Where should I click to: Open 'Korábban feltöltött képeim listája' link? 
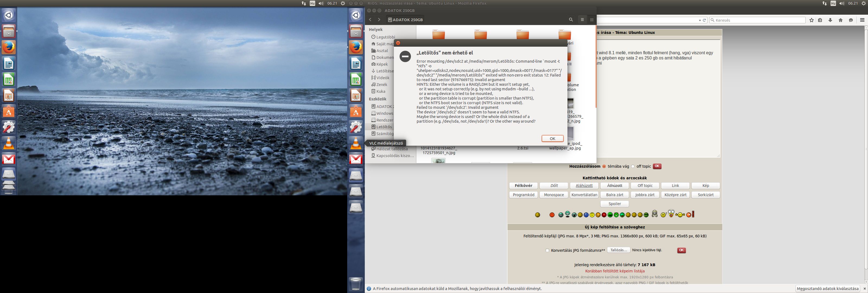point(615,271)
